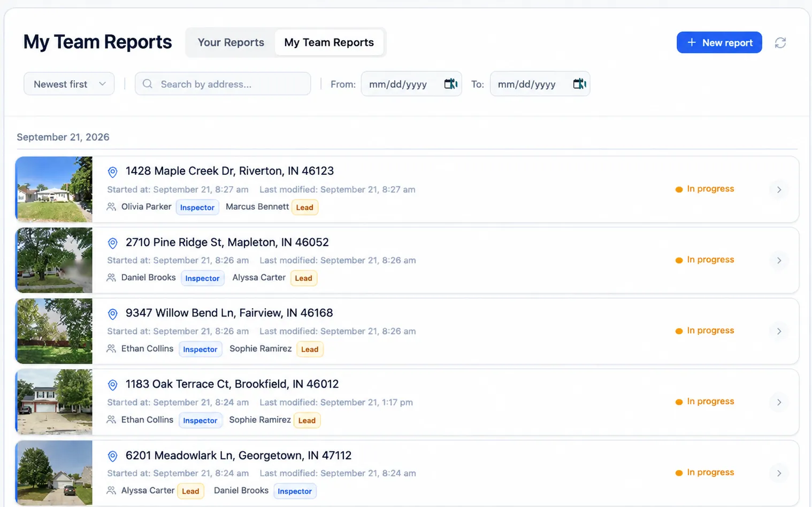Click the refresh reports icon
The image size is (812, 507).
click(x=780, y=43)
